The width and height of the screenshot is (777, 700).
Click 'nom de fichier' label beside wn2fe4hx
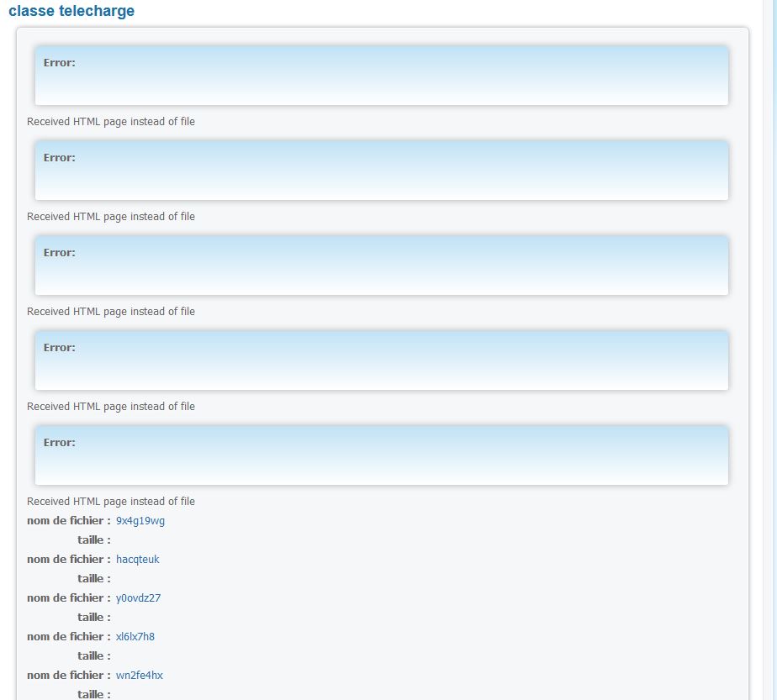click(68, 676)
